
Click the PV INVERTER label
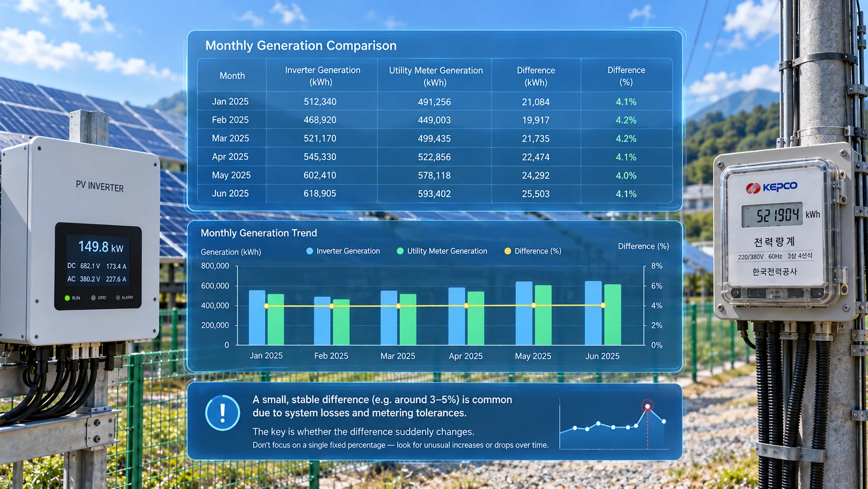(x=100, y=186)
